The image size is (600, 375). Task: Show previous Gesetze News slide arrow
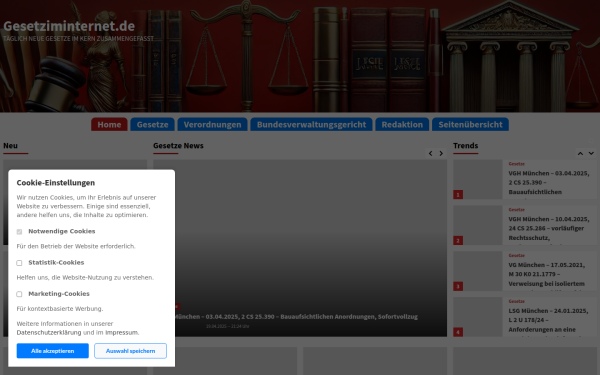click(x=430, y=153)
